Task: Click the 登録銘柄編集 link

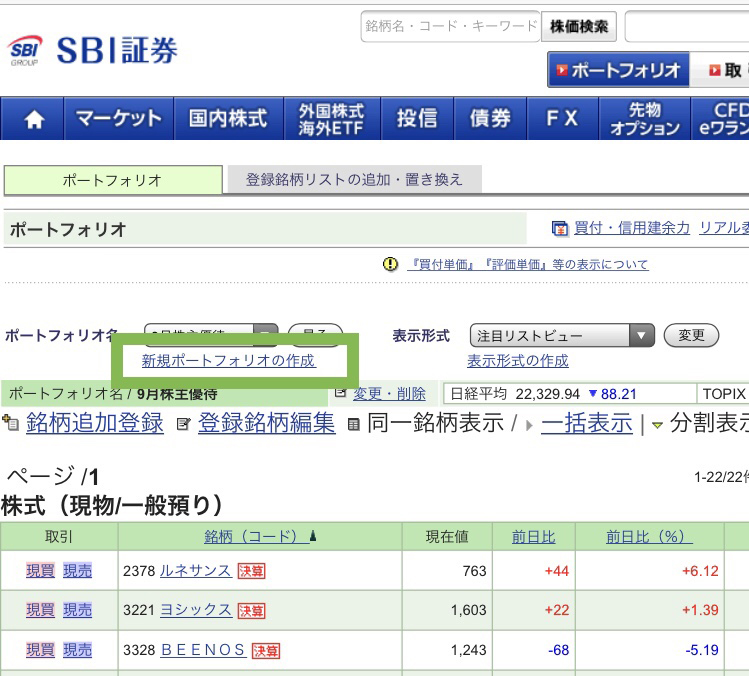Action: (x=267, y=423)
